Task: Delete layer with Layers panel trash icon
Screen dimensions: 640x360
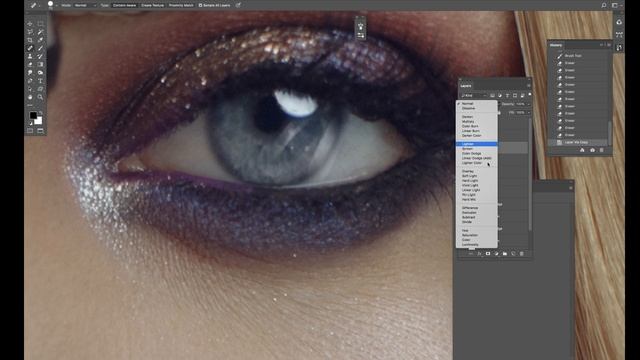Action: tap(521, 253)
